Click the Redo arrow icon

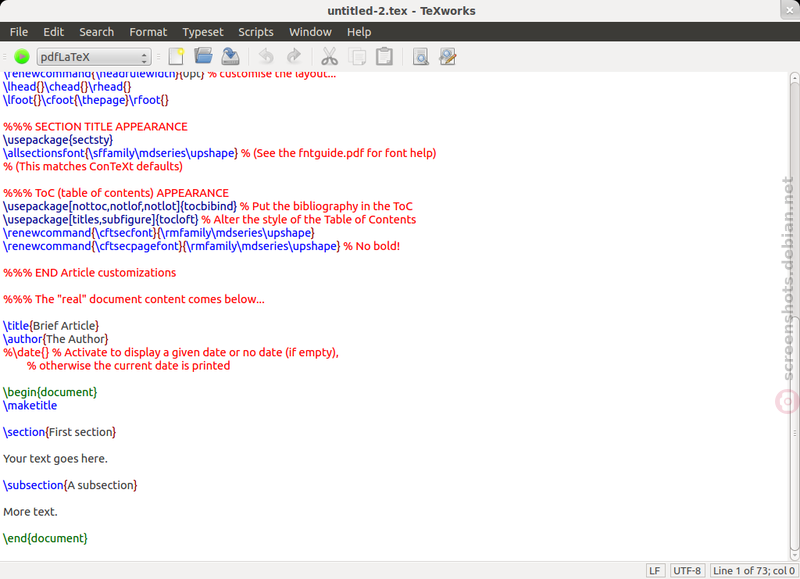pyautogui.click(x=293, y=57)
